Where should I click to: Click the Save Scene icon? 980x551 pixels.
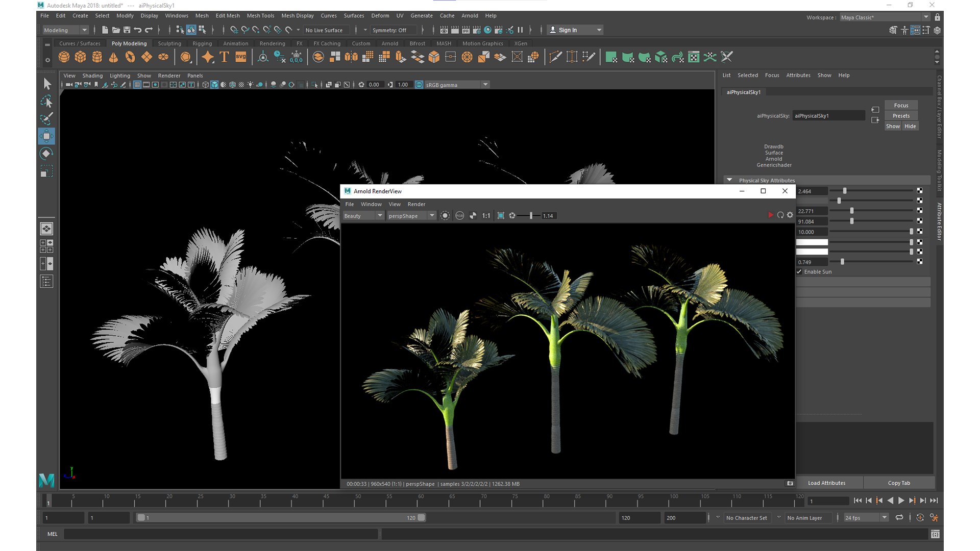(x=127, y=30)
